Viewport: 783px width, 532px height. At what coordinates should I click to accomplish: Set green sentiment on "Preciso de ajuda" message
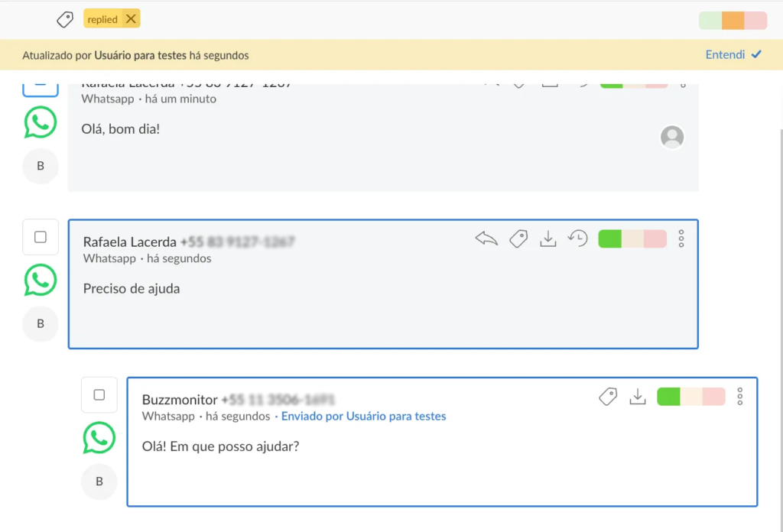click(x=609, y=239)
